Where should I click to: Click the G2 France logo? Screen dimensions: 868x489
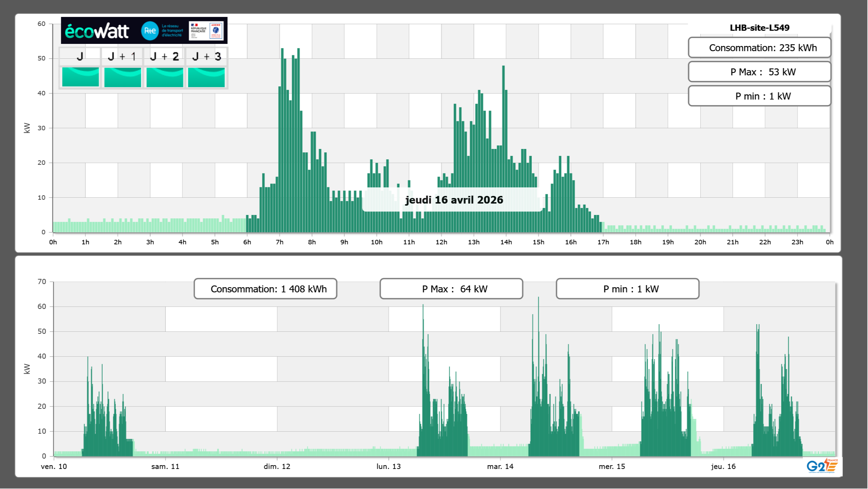[x=822, y=466]
